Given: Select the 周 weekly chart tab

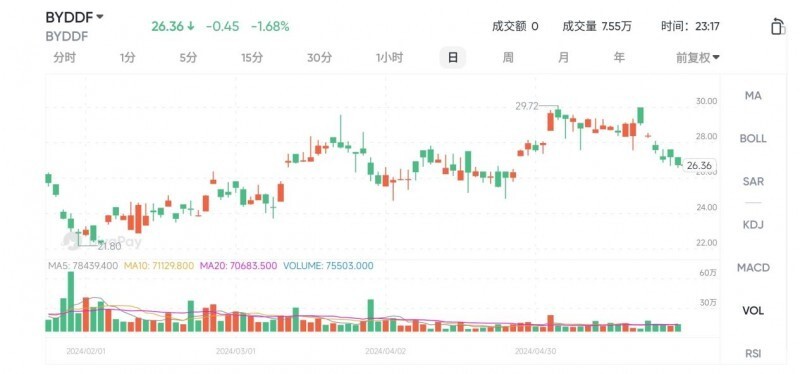Looking at the screenshot, I should (508, 58).
